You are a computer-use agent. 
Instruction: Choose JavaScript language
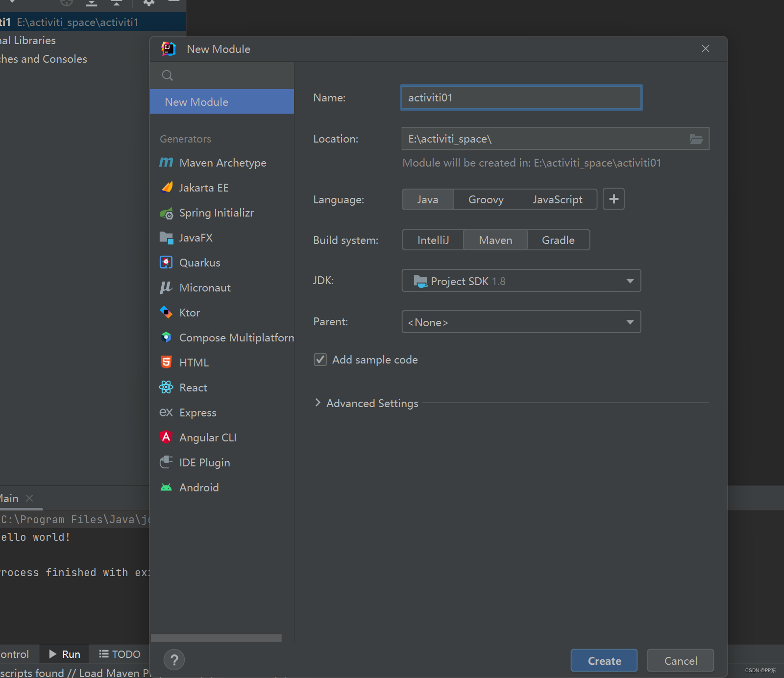(557, 199)
